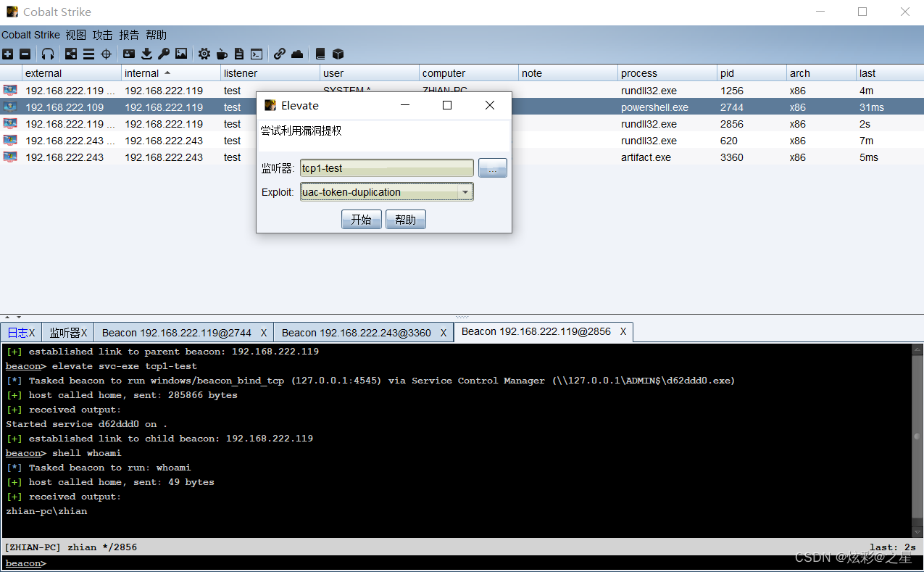This screenshot has width=924, height=572.
Task: Open downloaded files arrow icon
Action: [146, 54]
